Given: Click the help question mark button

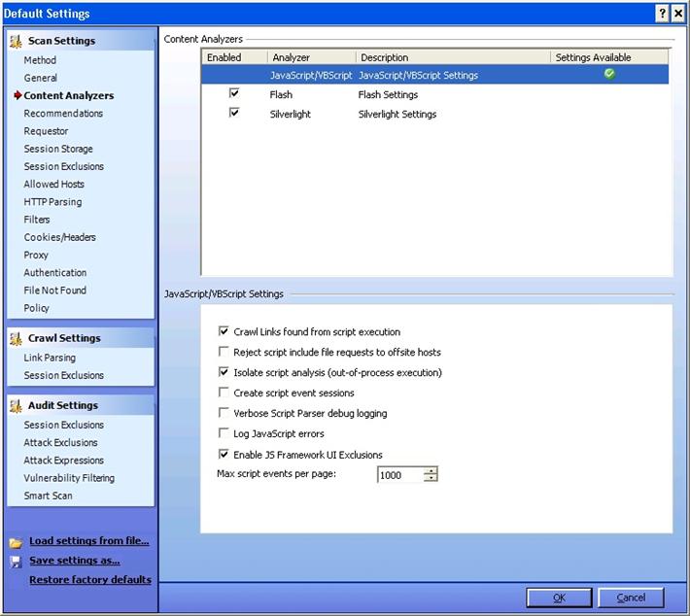Looking at the screenshot, I should [661, 13].
